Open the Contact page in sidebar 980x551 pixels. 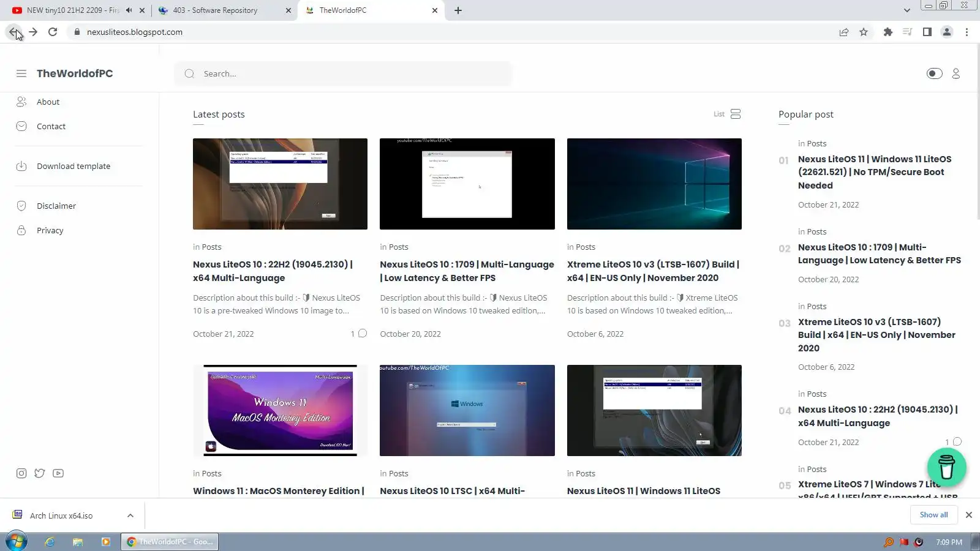51,126
